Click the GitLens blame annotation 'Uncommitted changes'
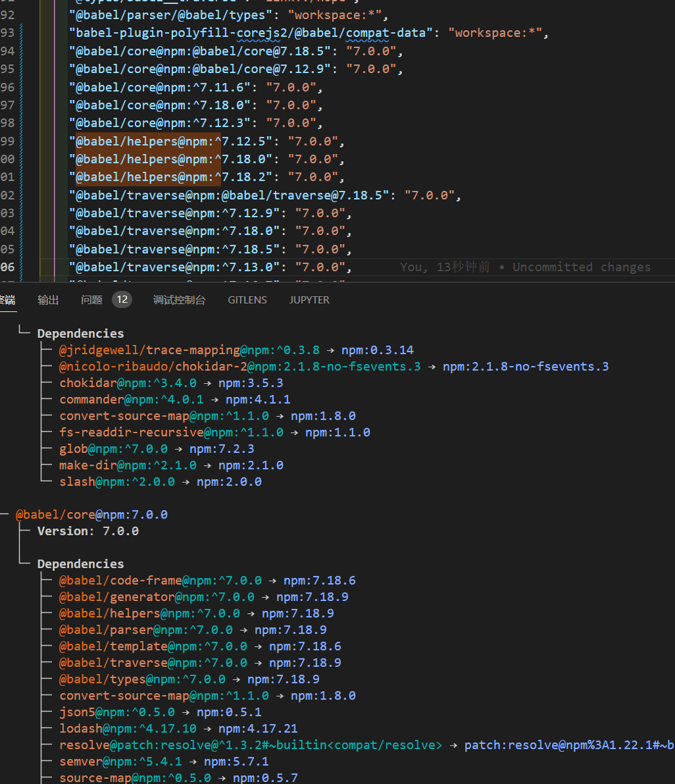Image resolution: width=675 pixels, height=784 pixels. (x=582, y=267)
